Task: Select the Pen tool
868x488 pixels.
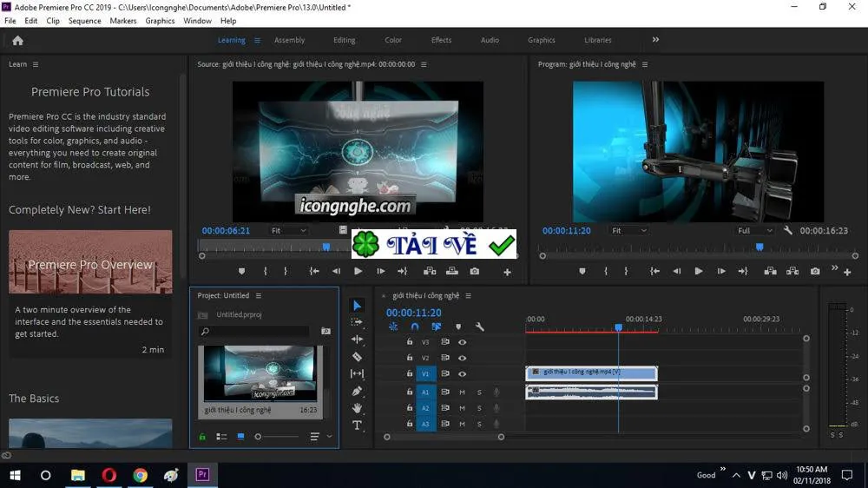Action: (357, 391)
